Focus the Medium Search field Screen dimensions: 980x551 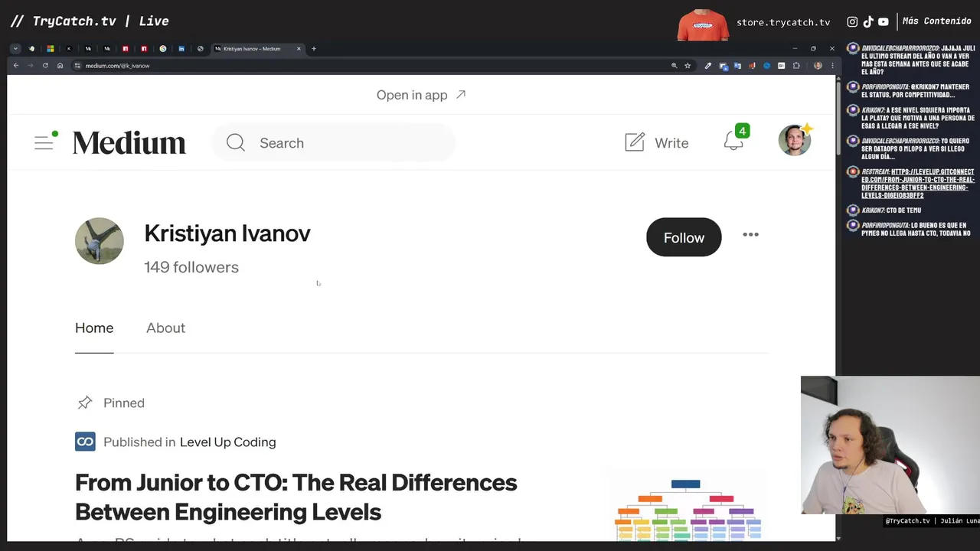(333, 143)
